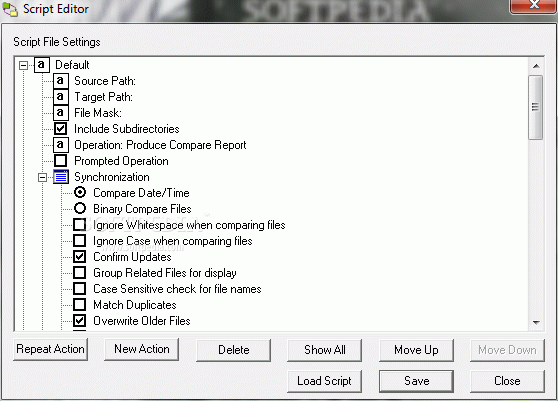Uncheck the Confirm Updates checkbox
The image size is (558, 401).
click(79, 257)
